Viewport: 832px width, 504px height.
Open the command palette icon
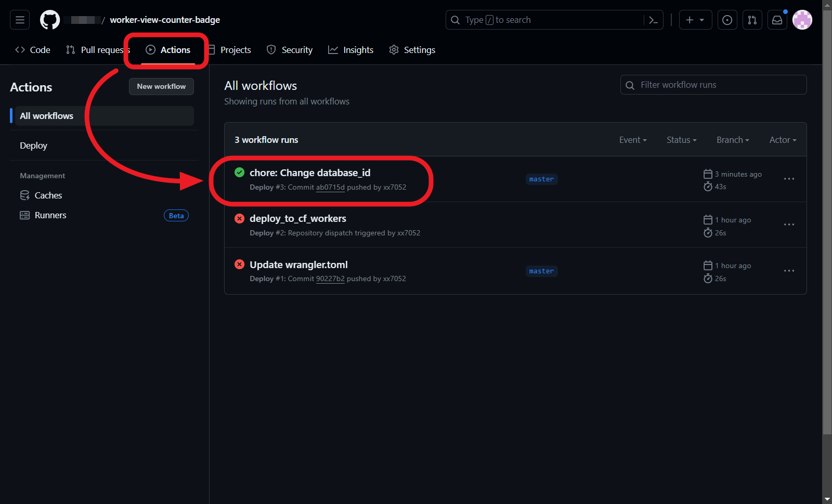pos(654,20)
